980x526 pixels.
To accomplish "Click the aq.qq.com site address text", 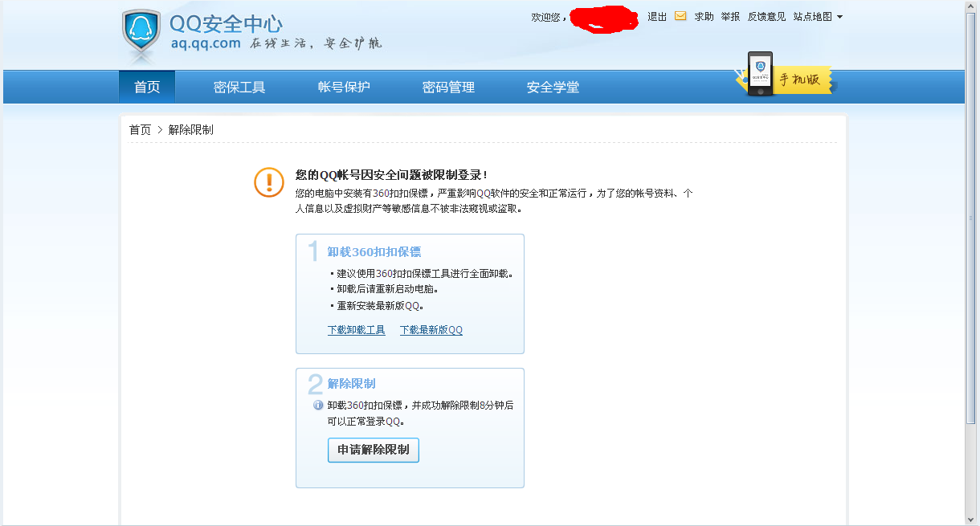I will point(206,43).
